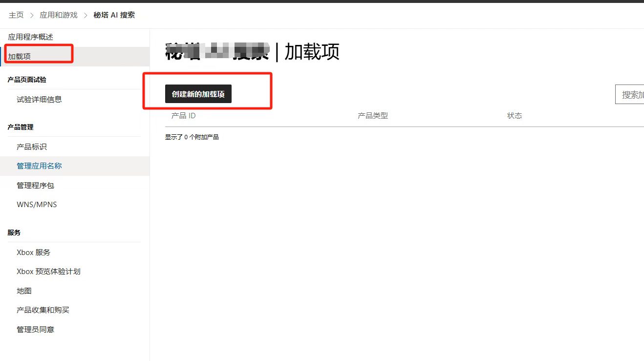Image resolution: width=644 pixels, height=361 pixels.
Task: Go to 主页 breadcrumb link
Action: tap(16, 15)
